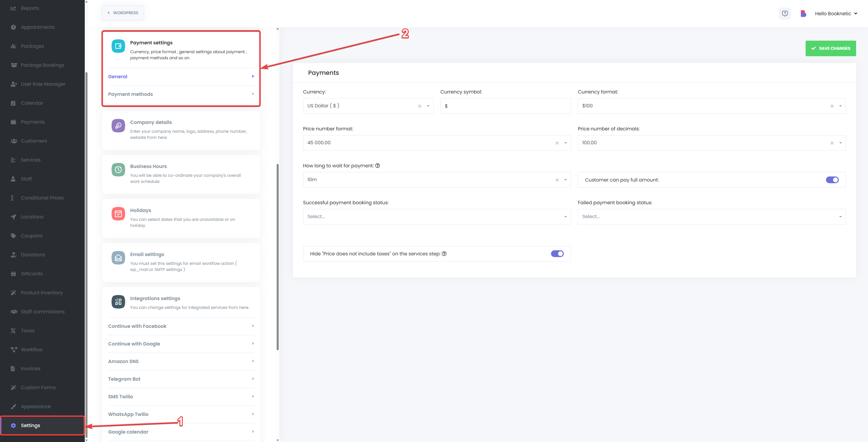868x442 pixels.
Task: Click the Appointments clock icon
Action: pyautogui.click(x=13, y=27)
